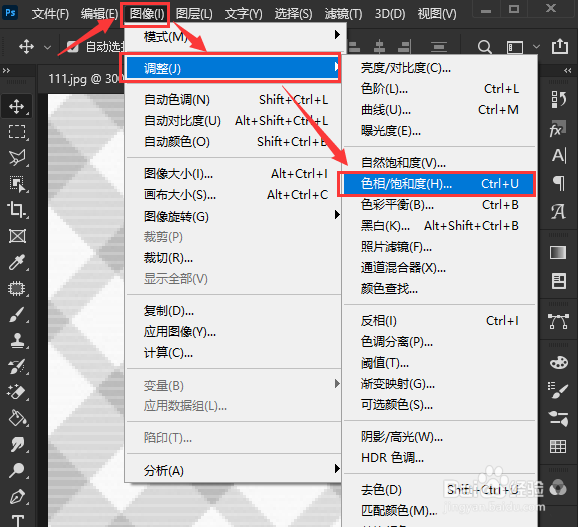Select the Crop tool
Screen dimensions: 578x527
[17, 210]
